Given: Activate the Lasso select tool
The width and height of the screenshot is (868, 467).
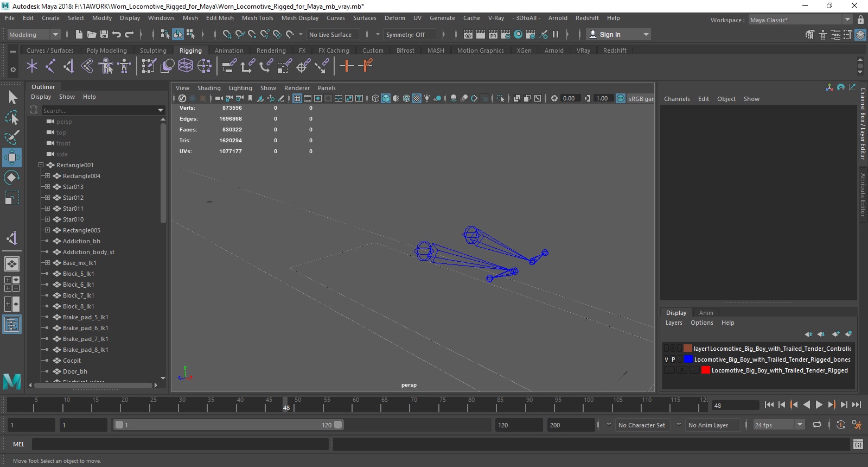Looking at the screenshot, I should coord(12,117).
